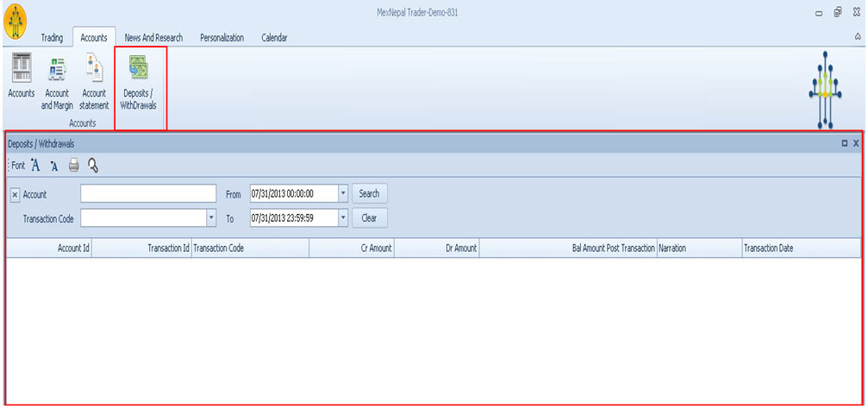
Task: Click the Account input field
Action: (147, 194)
